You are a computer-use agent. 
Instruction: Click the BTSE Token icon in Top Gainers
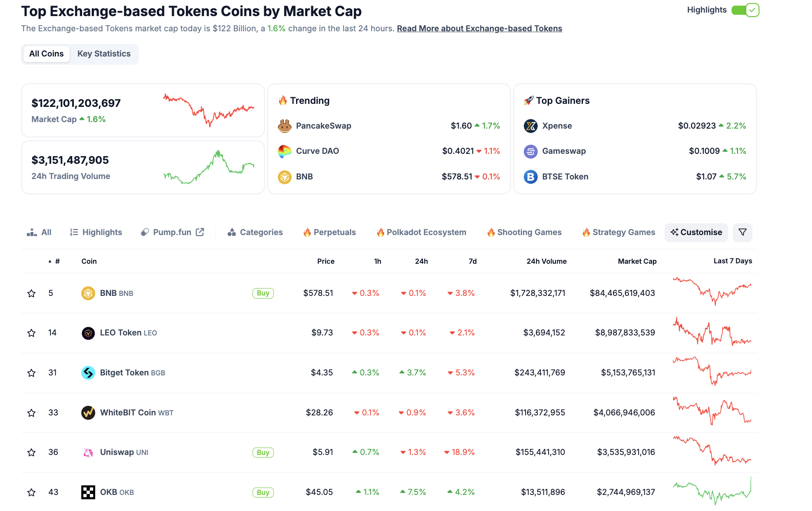530,177
